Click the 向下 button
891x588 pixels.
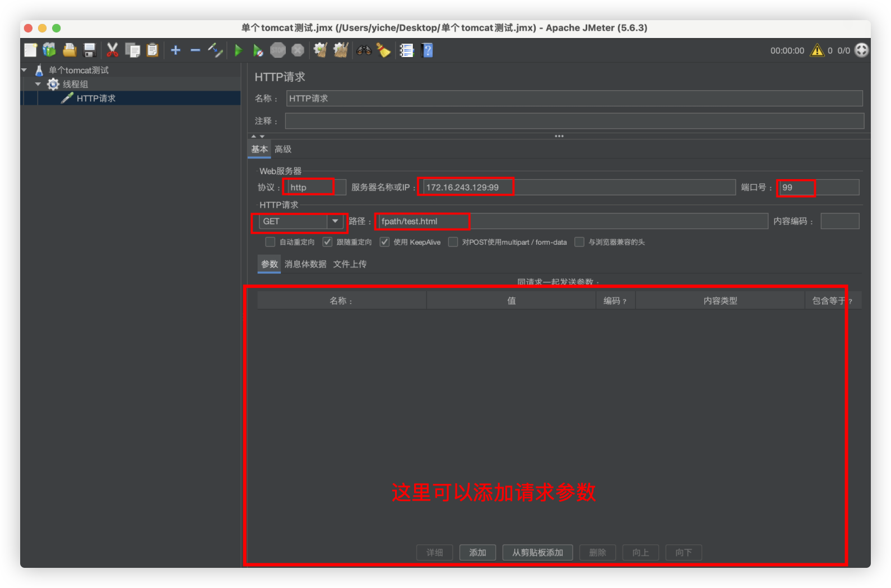(684, 553)
